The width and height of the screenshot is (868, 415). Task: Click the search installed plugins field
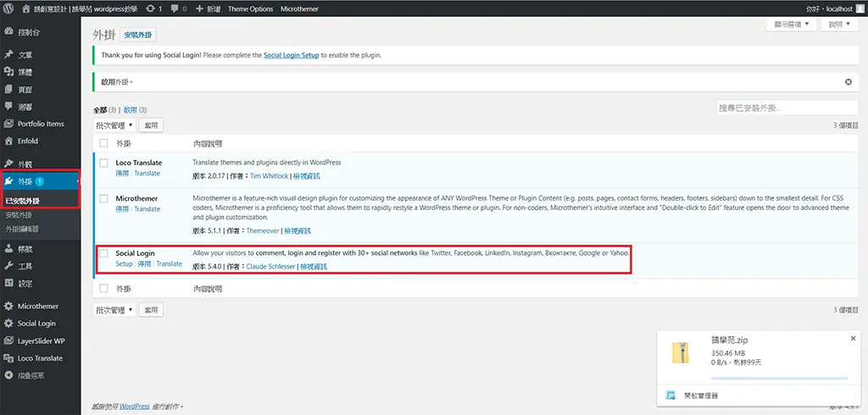(787, 108)
